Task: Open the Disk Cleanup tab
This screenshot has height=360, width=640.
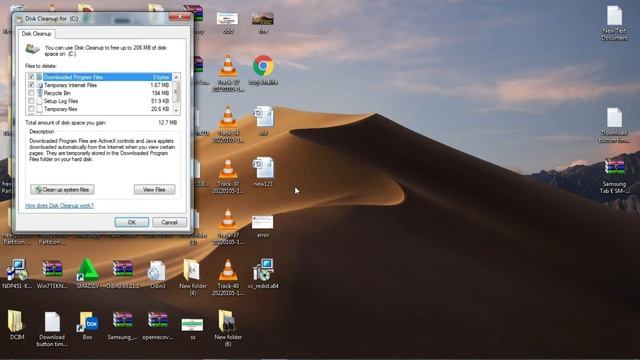Action: pyautogui.click(x=36, y=33)
